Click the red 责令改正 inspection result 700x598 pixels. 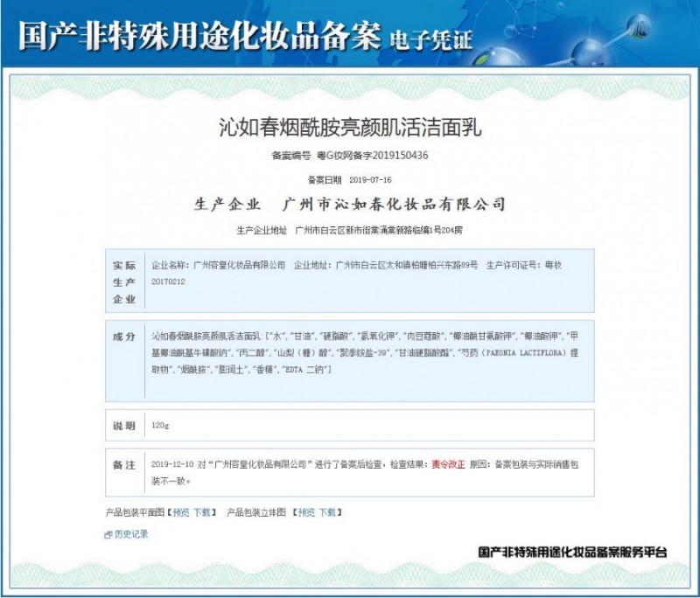pyautogui.click(x=448, y=464)
